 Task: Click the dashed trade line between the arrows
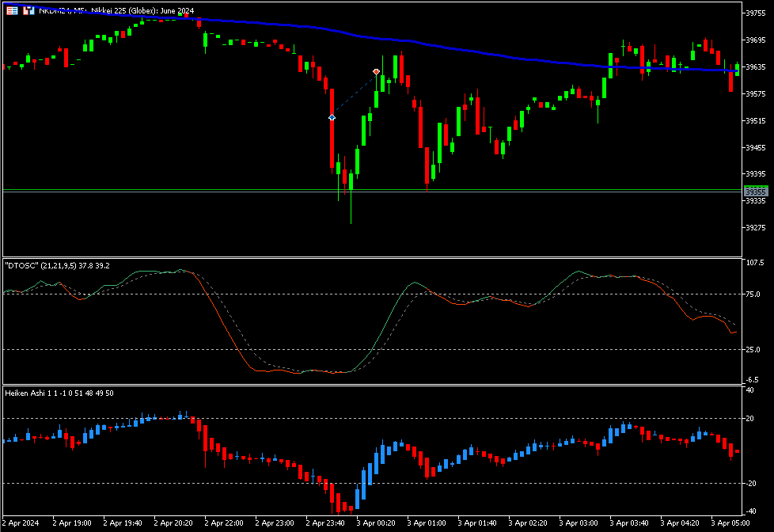click(x=354, y=95)
